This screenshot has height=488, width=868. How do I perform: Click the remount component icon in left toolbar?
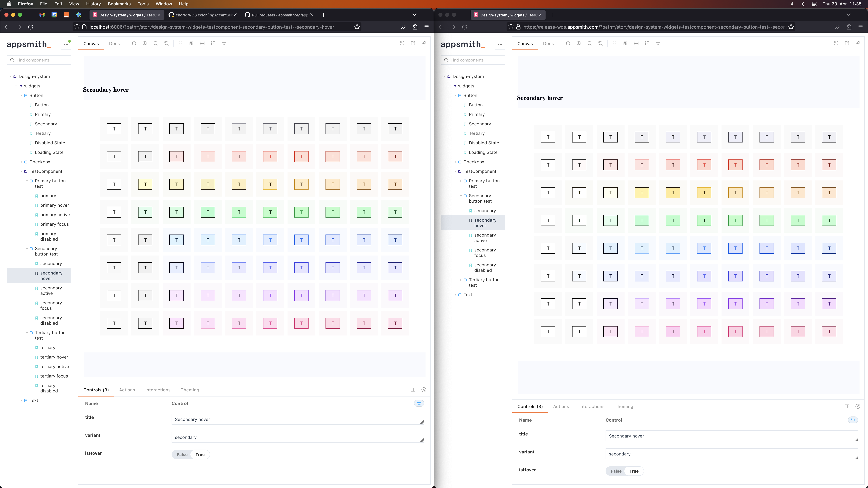[x=134, y=43]
